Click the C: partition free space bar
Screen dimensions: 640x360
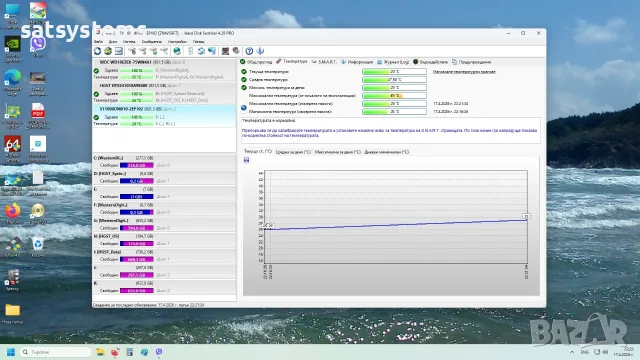pyautogui.click(x=137, y=165)
